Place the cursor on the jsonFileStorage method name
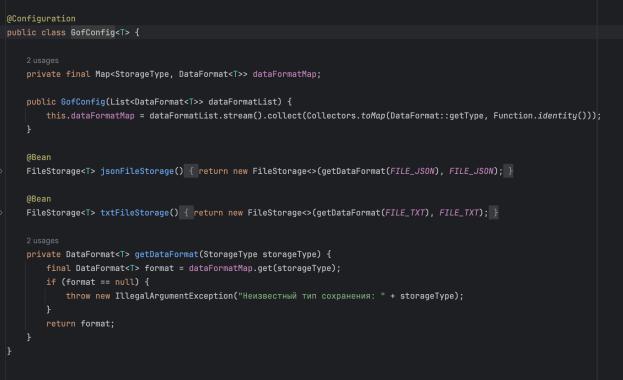Screen dimensions: 623x380 point(137,171)
